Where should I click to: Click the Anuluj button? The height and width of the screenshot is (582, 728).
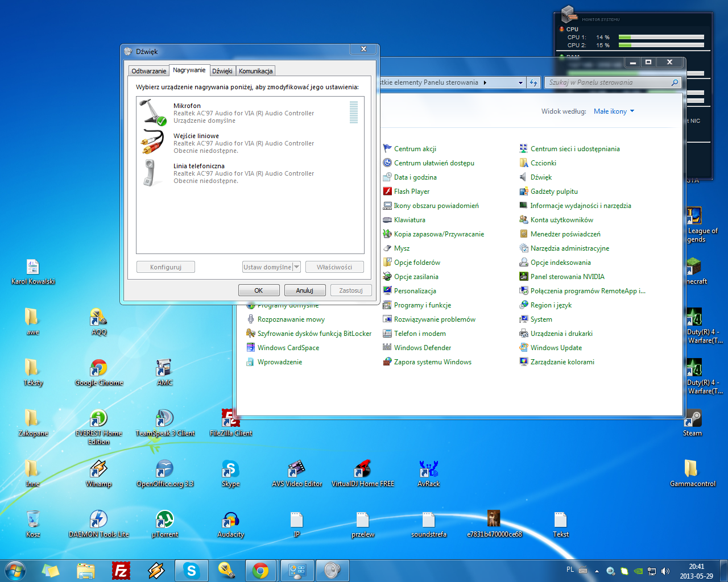click(305, 290)
